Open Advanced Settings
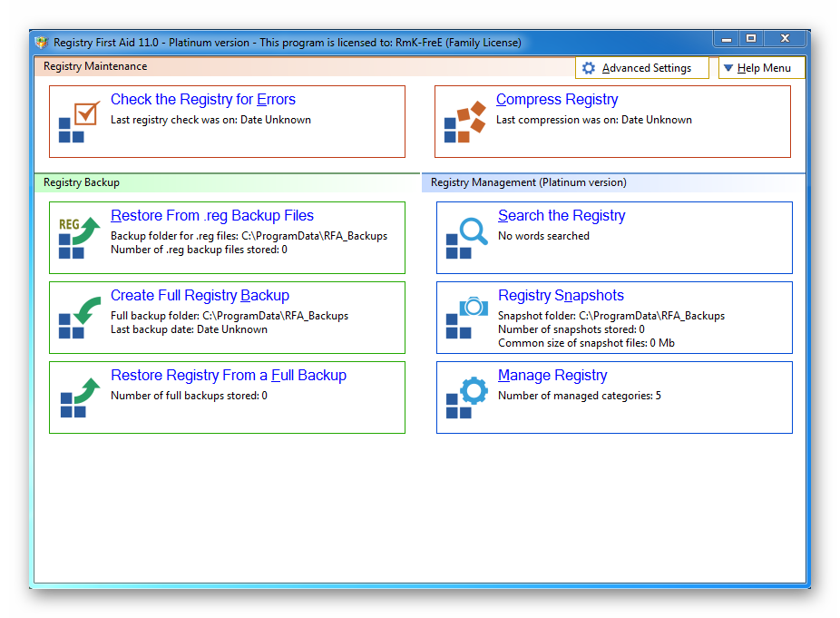The image size is (840, 618). (642, 68)
